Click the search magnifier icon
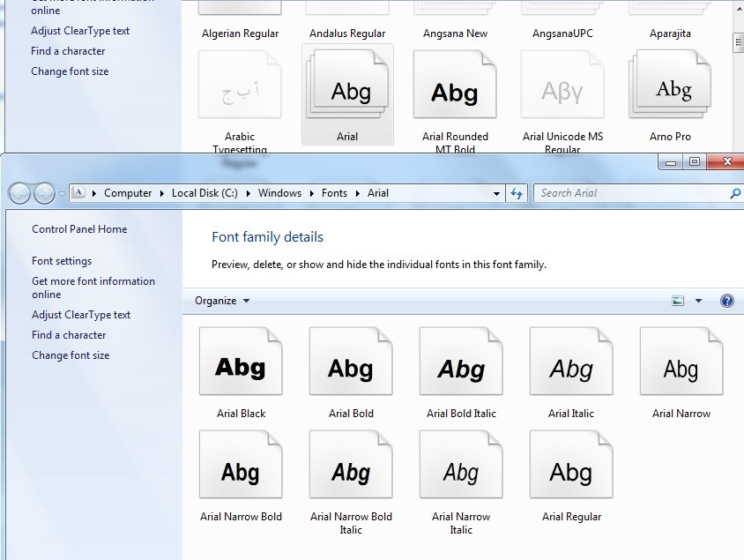The width and height of the screenshot is (744, 560). point(735,193)
